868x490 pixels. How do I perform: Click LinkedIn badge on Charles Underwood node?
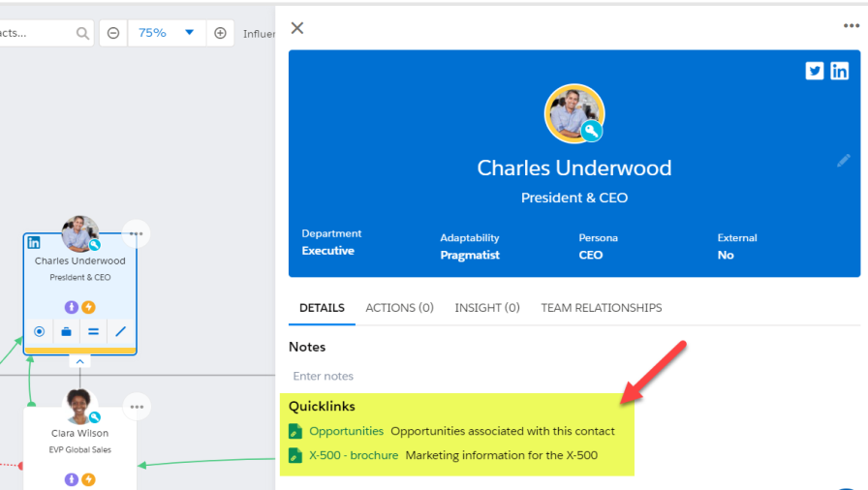[x=34, y=243]
